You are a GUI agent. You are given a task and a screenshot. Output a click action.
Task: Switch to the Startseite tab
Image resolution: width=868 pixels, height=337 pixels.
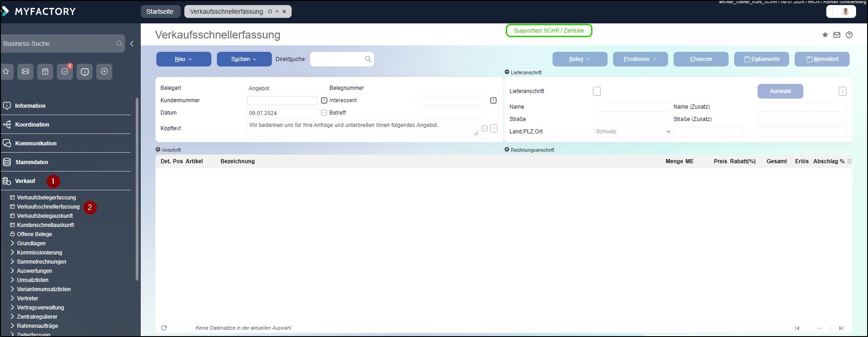160,11
